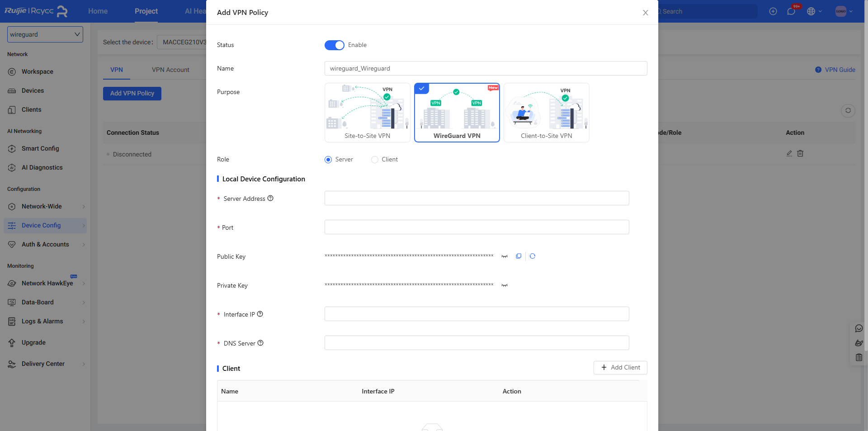
Task: Open the notifications message icon
Action: 791,12
